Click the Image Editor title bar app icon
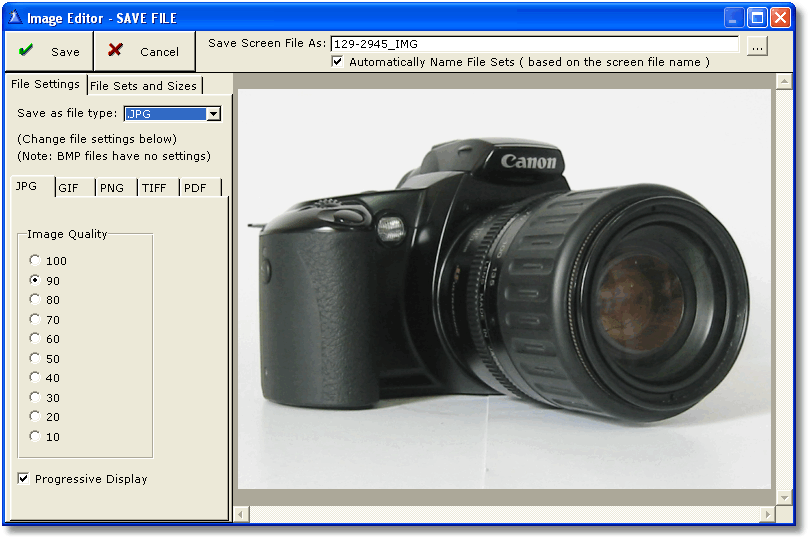 tap(15, 18)
